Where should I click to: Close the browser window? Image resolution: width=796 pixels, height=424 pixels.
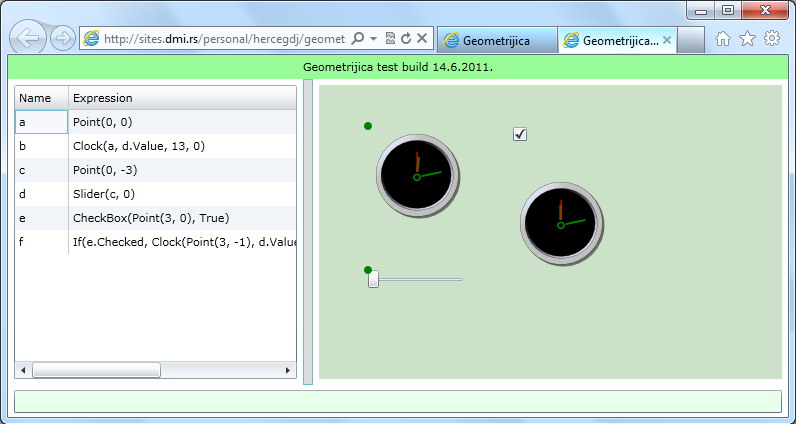764,11
